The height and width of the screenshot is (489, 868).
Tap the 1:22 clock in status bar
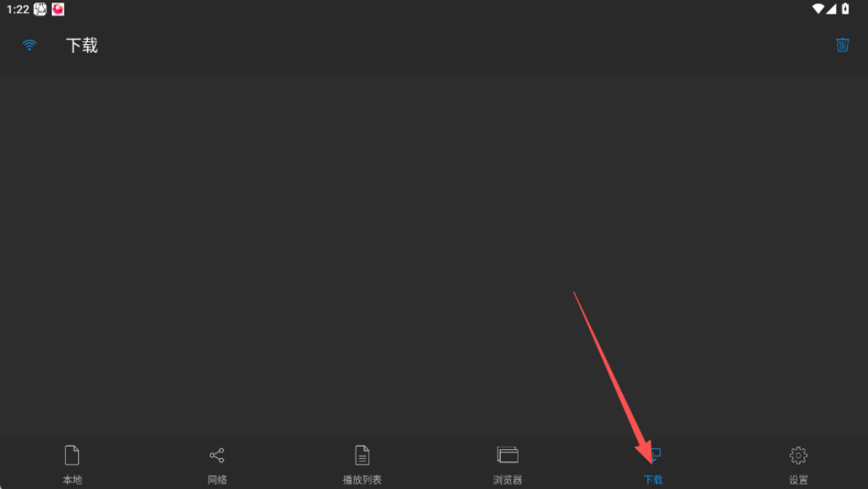[x=18, y=10]
